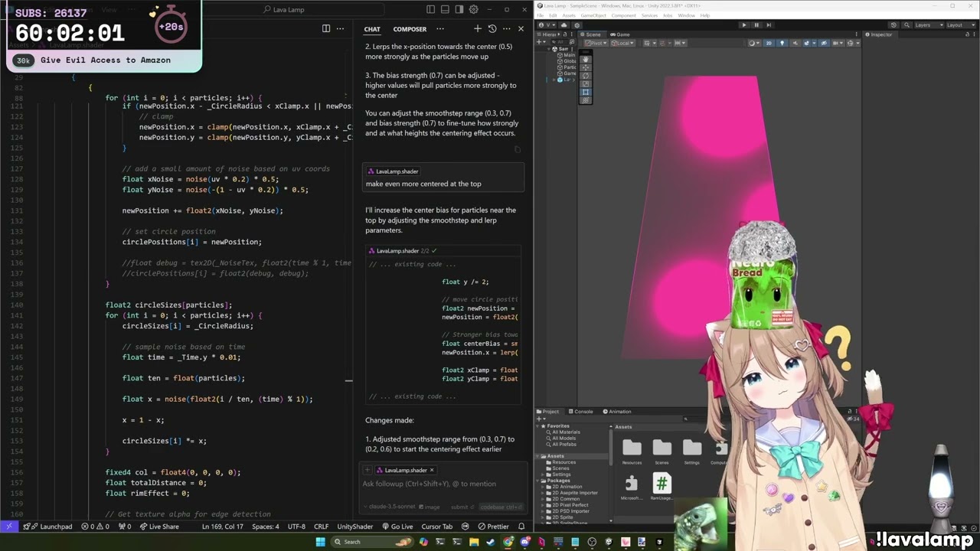This screenshot has width=980, height=551.
Task: Open Unity Pivot toggle dropdown
Action: 596,43
